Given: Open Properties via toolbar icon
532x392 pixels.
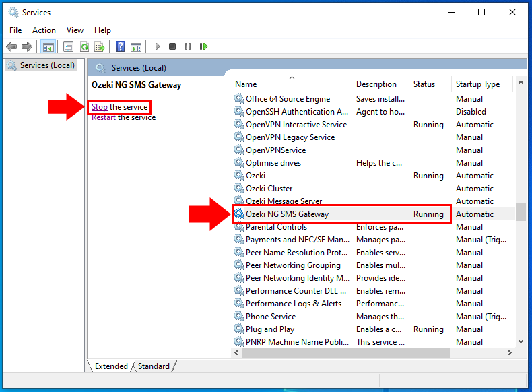Looking at the screenshot, I should [68, 46].
